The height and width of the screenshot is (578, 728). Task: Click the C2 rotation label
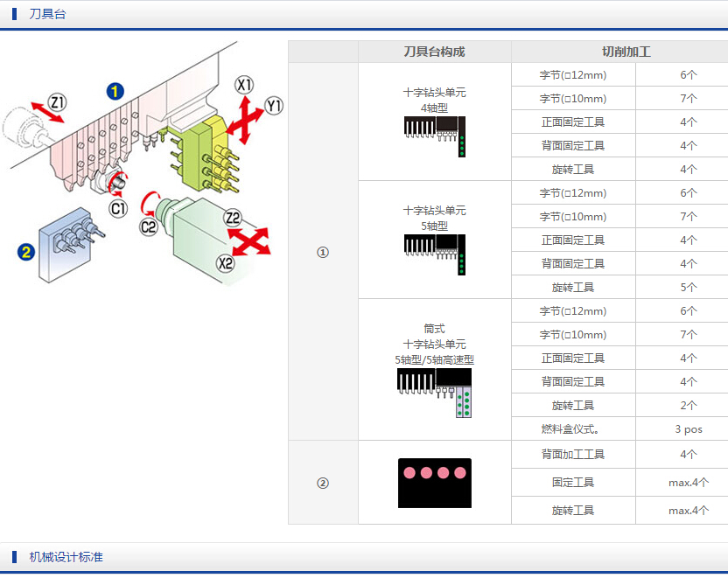coord(149,226)
